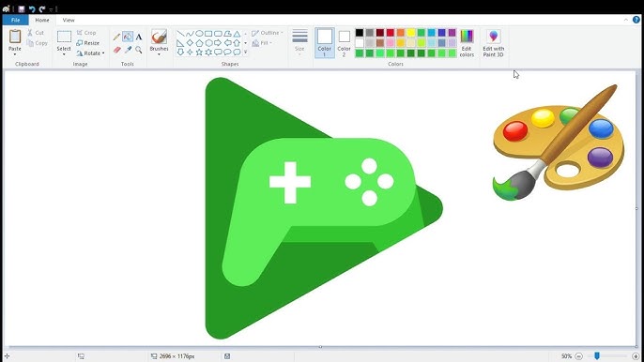This screenshot has height=362, width=644.
Task: Click the Cut button
Action: click(36, 33)
